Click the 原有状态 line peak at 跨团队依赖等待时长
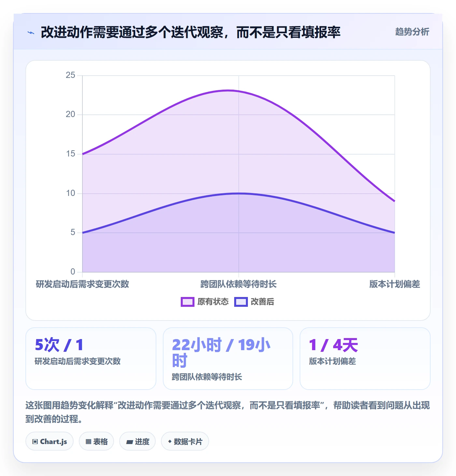 click(x=239, y=91)
